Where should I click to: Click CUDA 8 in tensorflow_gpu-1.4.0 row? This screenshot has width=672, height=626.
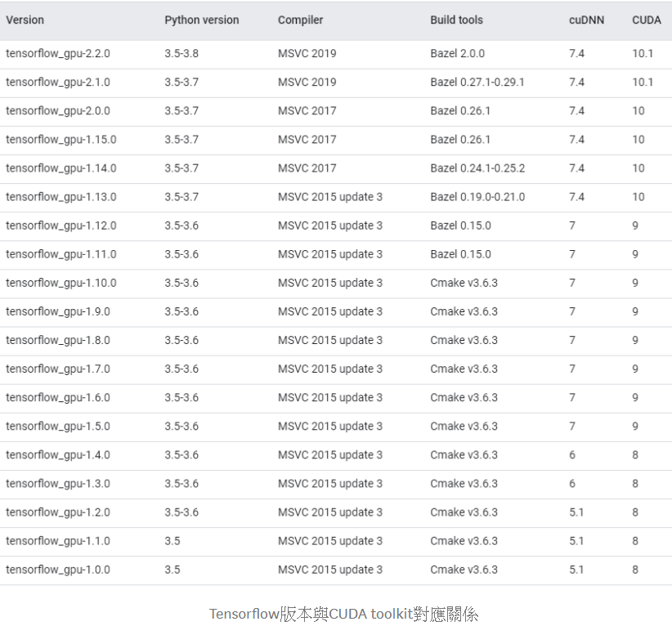pyautogui.click(x=635, y=455)
